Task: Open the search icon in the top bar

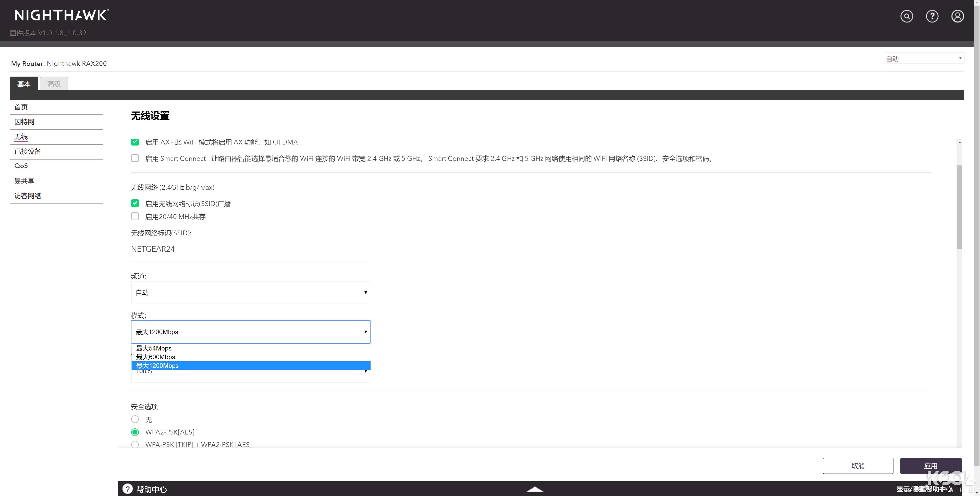Action: [907, 16]
